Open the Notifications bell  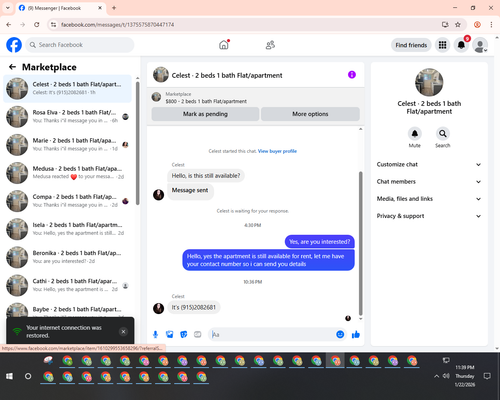[461, 45]
